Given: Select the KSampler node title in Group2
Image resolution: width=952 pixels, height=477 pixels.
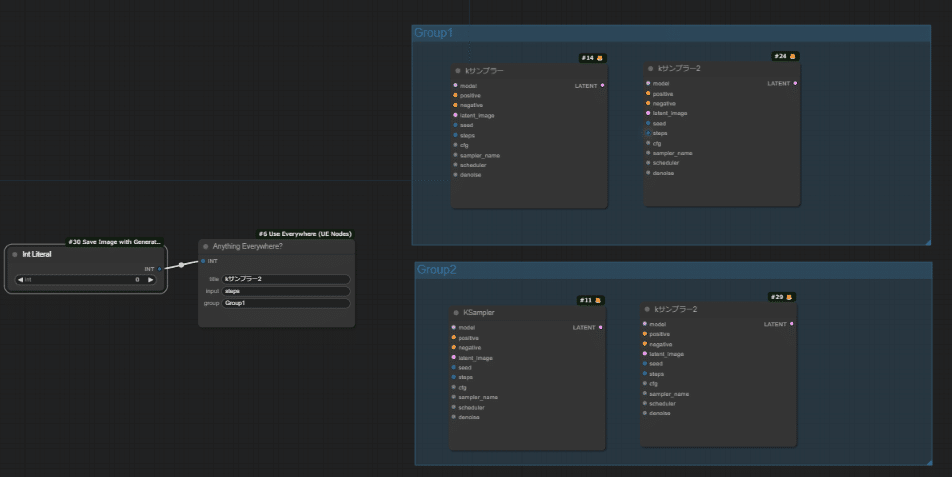Looking at the screenshot, I should (478, 313).
